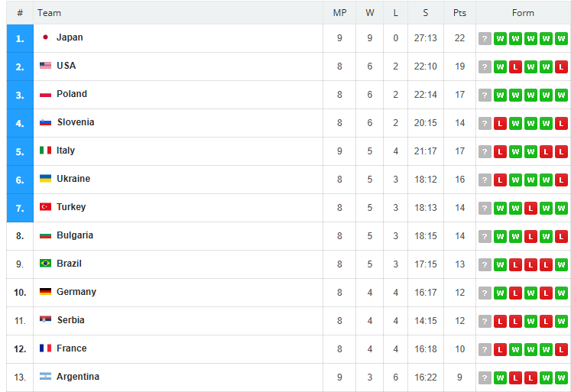Viewport: 571px width, 392px height.
Task: Sort by the Pts column header
Action: click(x=459, y=13)
